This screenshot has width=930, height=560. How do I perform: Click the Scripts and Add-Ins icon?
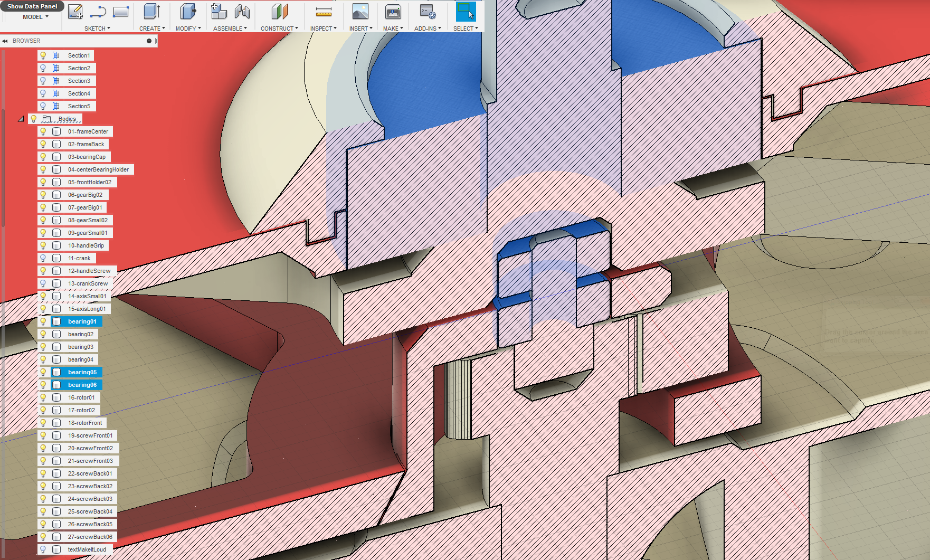pyautogui.click(x=428, y=12)
